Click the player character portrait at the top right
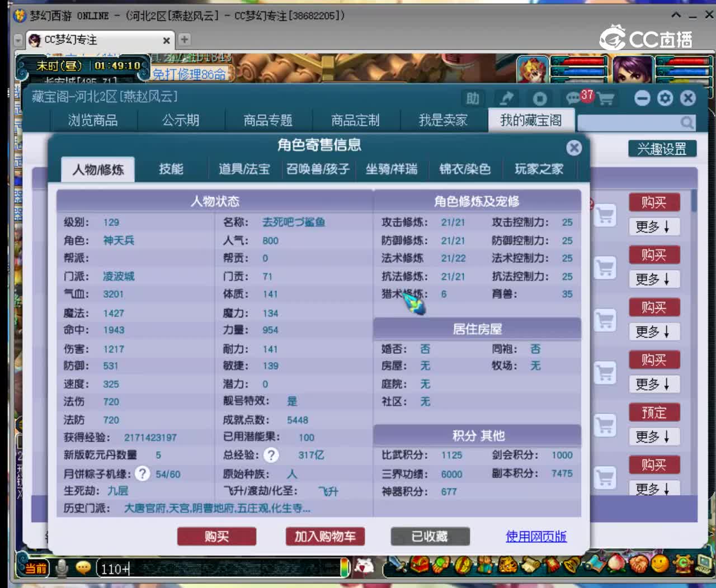This screenshot has width=716, height=588. click(x=633, y=69)
